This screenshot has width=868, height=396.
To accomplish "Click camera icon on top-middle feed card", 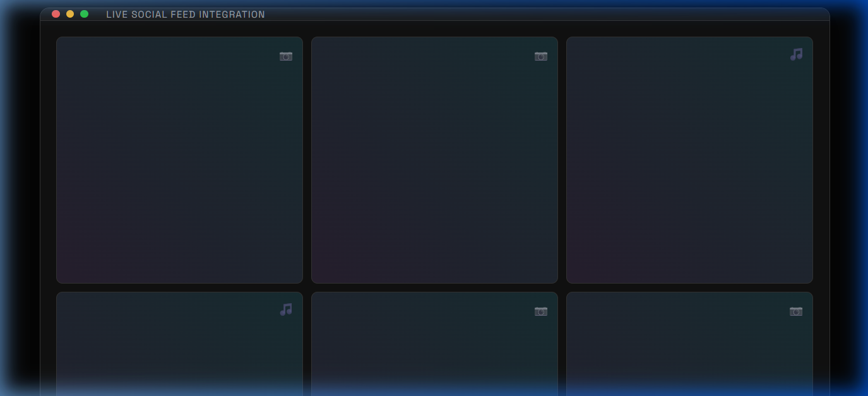I will pos(541,56).
